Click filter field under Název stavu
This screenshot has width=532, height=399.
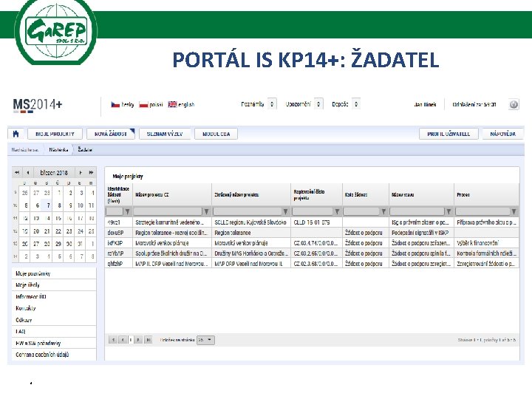click(x=417, y=211)
